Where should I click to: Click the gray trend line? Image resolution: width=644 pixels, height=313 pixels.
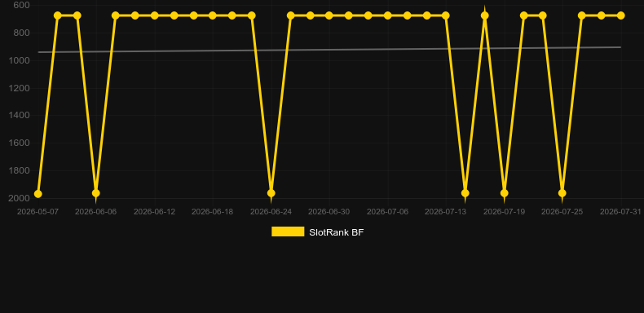pyautogui.click(x=329, y=50)
